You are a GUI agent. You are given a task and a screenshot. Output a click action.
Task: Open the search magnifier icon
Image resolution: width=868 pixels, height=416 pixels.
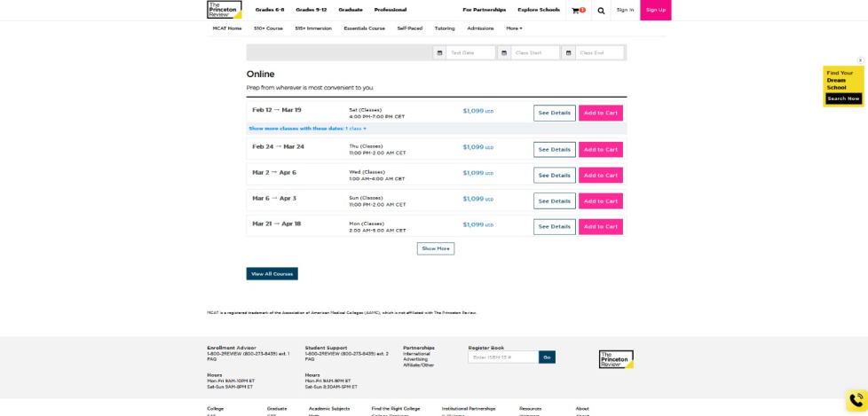point(601,10)
